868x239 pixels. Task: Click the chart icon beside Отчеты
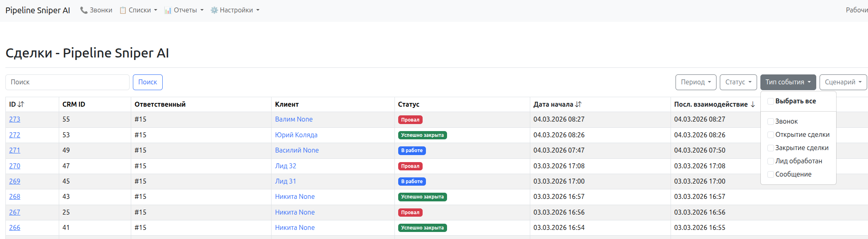(x=168, y=10)
